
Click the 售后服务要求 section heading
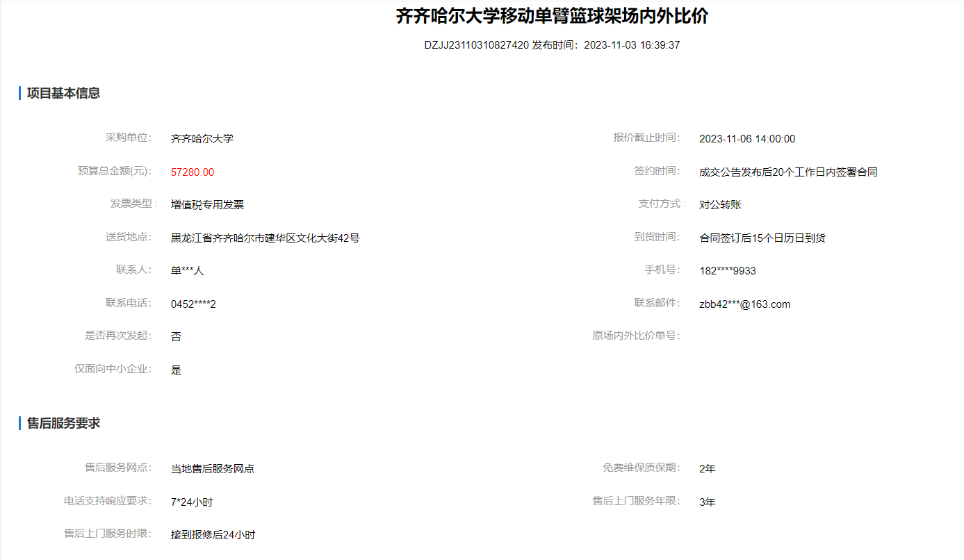pos(63,423)
